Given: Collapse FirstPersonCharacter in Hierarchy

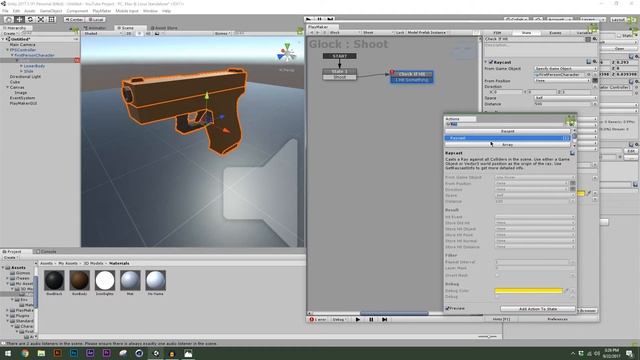Looking at the screenshot, I should 12,55.
